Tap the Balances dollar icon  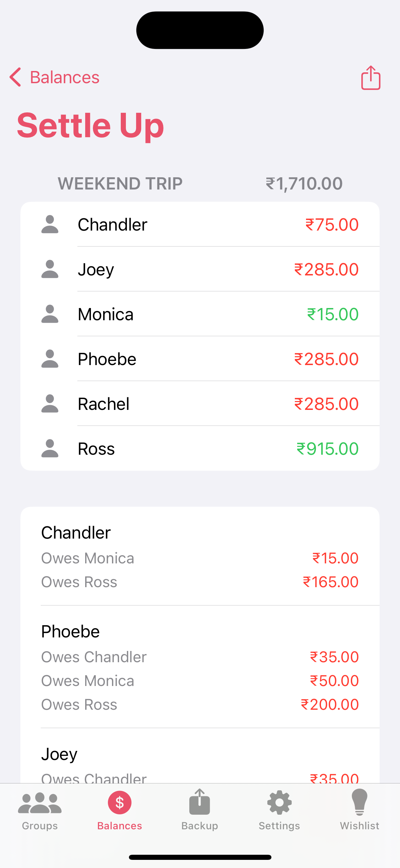(x=119, y=803)
